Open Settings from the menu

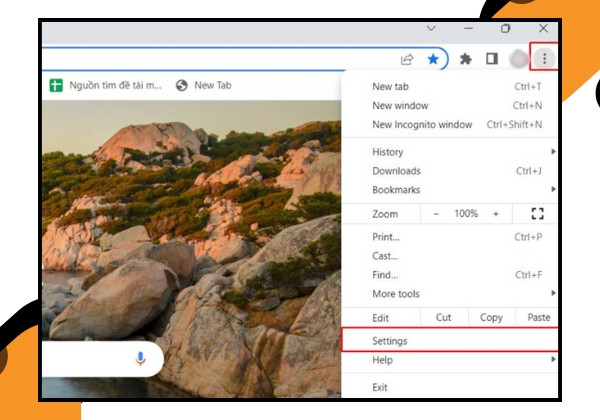pos(450,340)
